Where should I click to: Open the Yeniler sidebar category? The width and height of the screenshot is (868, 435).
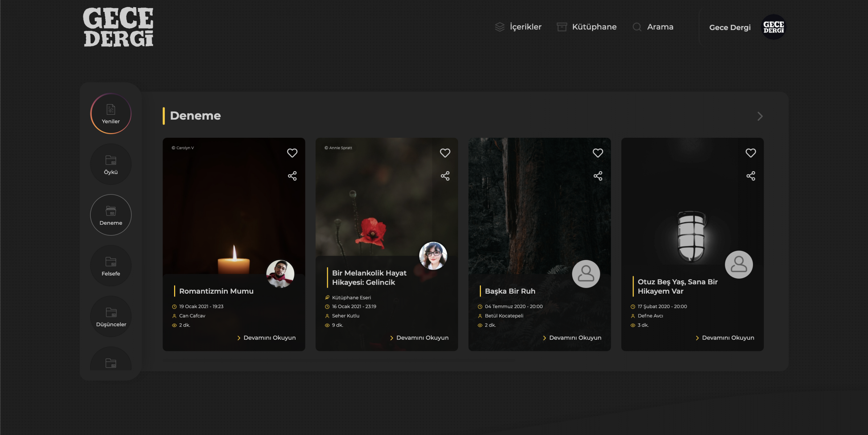click(111, 114)
